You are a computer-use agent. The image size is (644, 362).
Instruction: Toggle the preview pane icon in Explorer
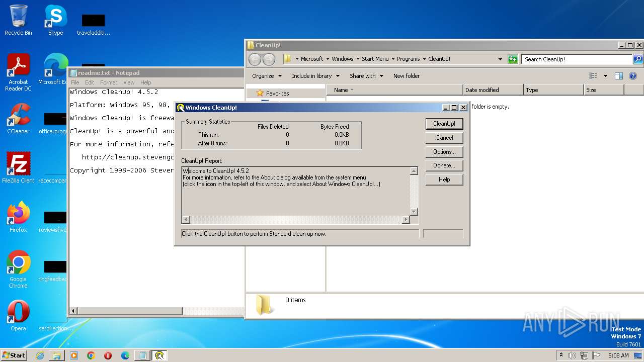pyautogui.click(x=619, y=76)
